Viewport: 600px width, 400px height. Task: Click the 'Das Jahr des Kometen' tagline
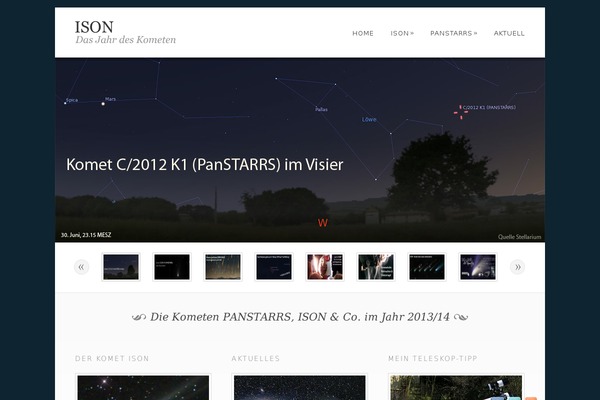(126, 40)
